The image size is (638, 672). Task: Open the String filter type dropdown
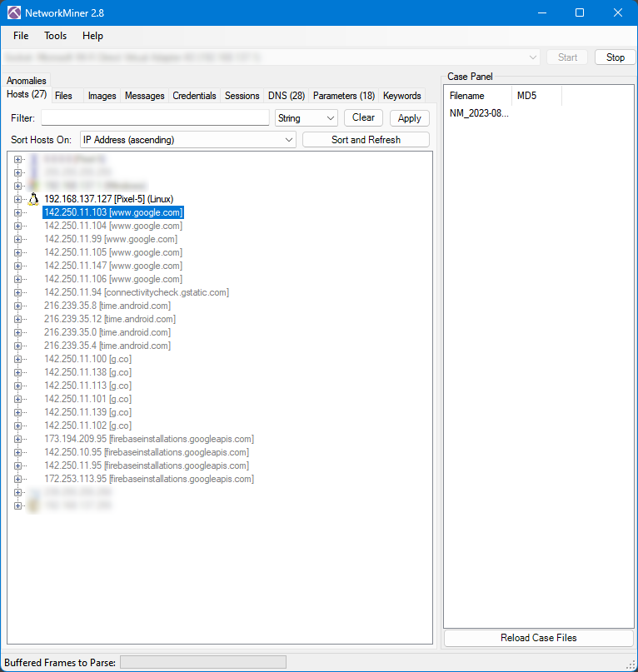point(306,118)
